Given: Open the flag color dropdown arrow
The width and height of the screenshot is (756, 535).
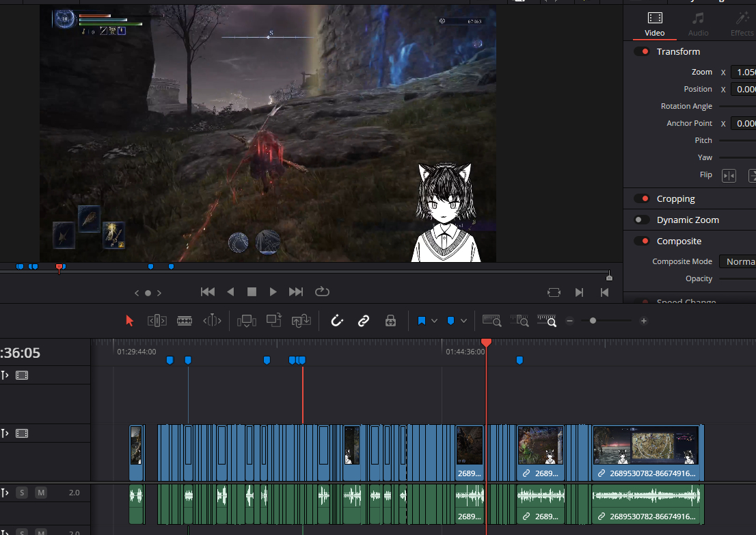Looking at the screenshot, I should coord(434,321).
